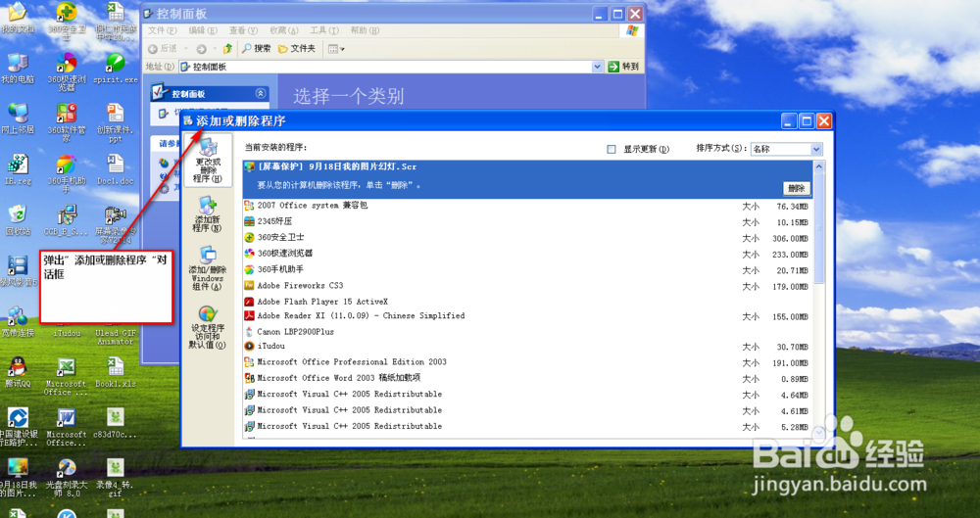Open 创新课件.ppt desktop file
The image size is (980, 518).
(x=115, y=122)
